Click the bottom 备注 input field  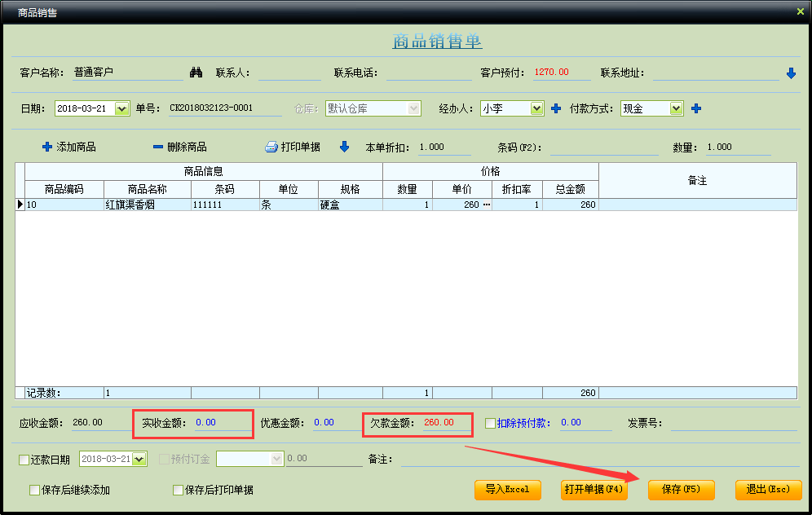click(599, 459)
